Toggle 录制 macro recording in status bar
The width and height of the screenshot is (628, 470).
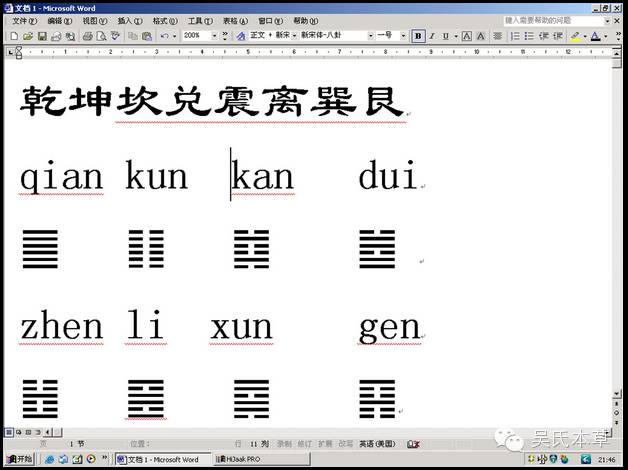pos(284,444)
